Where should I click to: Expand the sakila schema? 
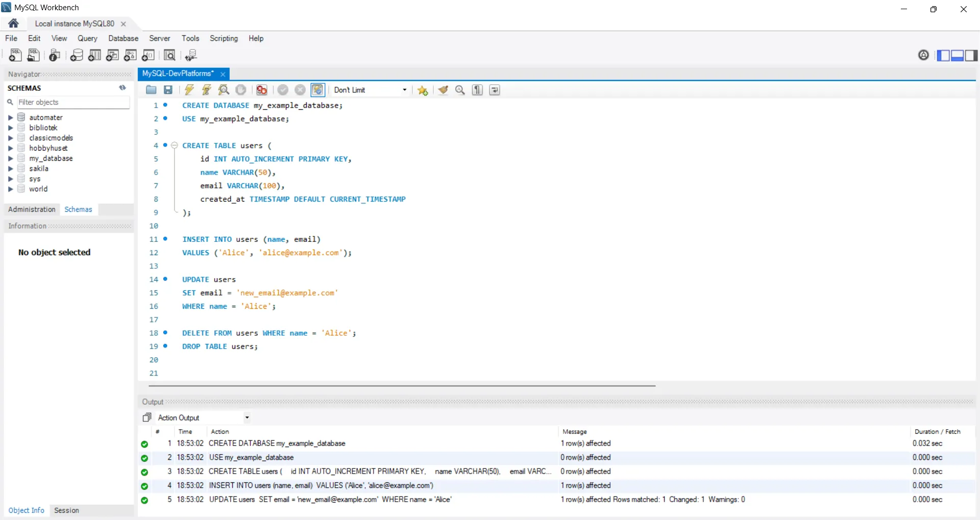pos(10,168)
